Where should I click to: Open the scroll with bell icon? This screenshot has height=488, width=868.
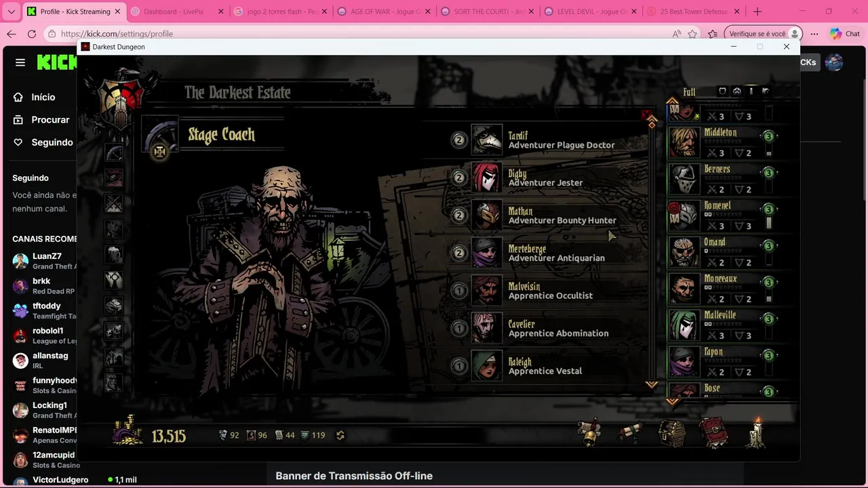pos(590,434)
